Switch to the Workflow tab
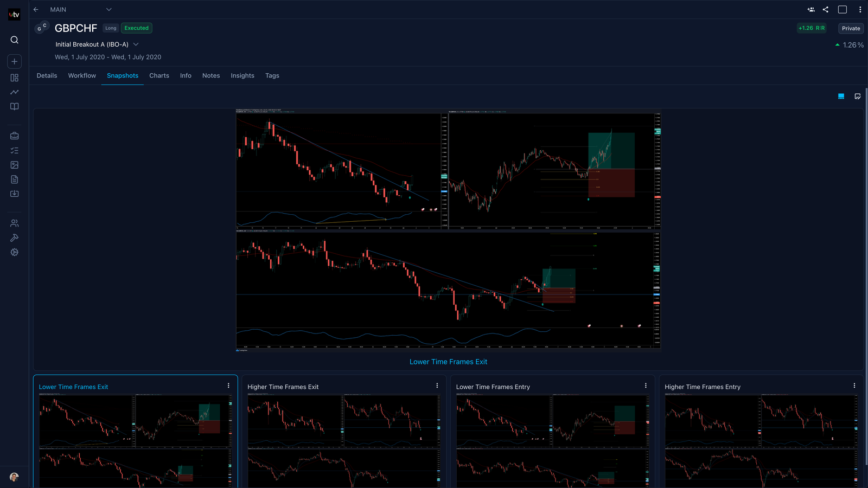This screenshot has height=488, width=868. [x=82, y=76]
